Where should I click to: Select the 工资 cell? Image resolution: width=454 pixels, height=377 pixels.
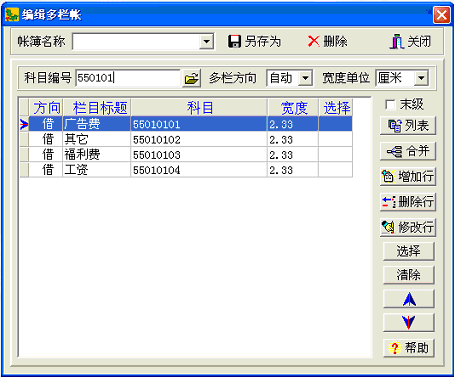coord(97,170)
